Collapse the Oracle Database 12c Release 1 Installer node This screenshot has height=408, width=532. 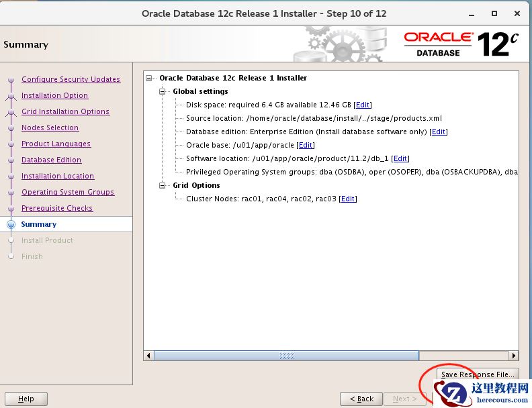pos(148,79)
